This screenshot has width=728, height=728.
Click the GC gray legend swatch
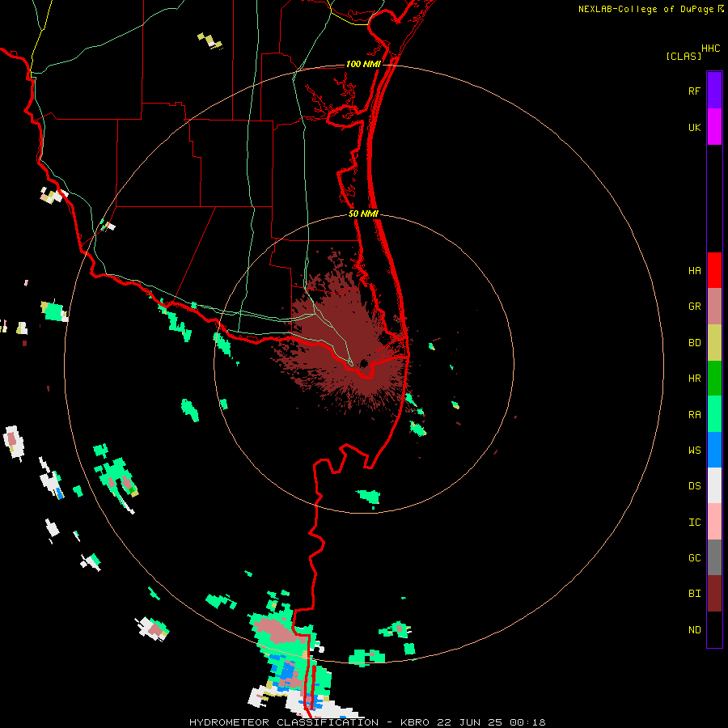pyautogui.click(x=714, y=557)
